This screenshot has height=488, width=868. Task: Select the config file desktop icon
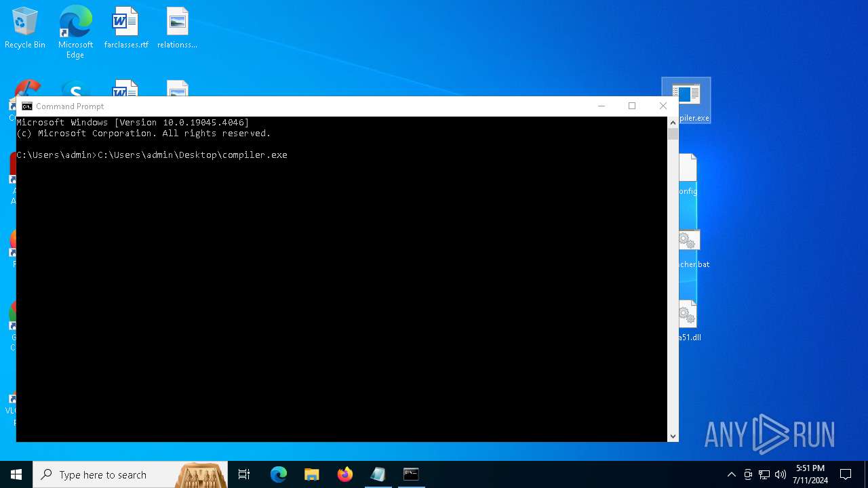pos(688,175)
